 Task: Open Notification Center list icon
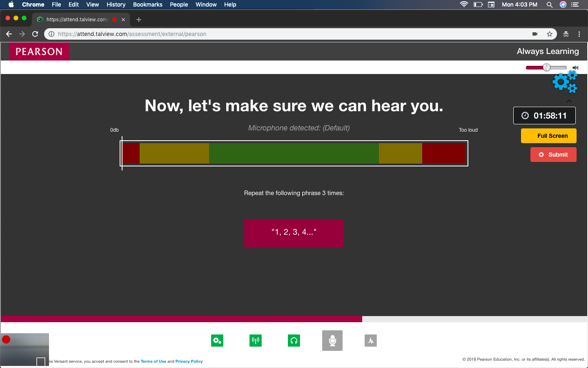click(575, 4)
